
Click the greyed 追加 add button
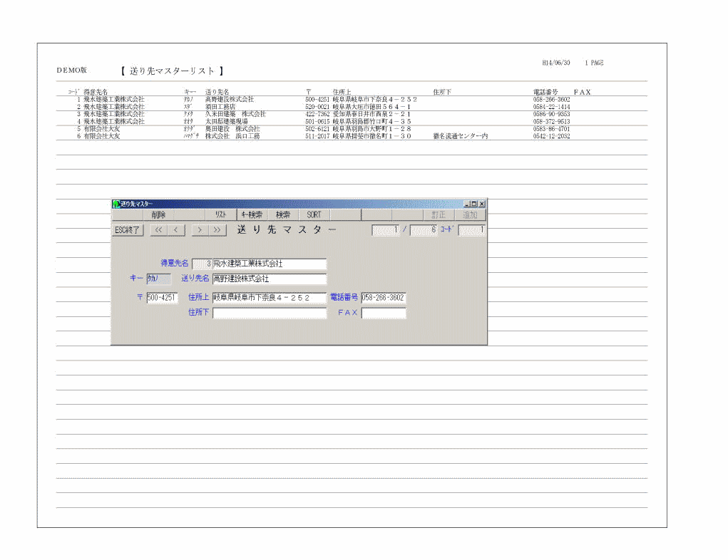(x=470, y=215)
